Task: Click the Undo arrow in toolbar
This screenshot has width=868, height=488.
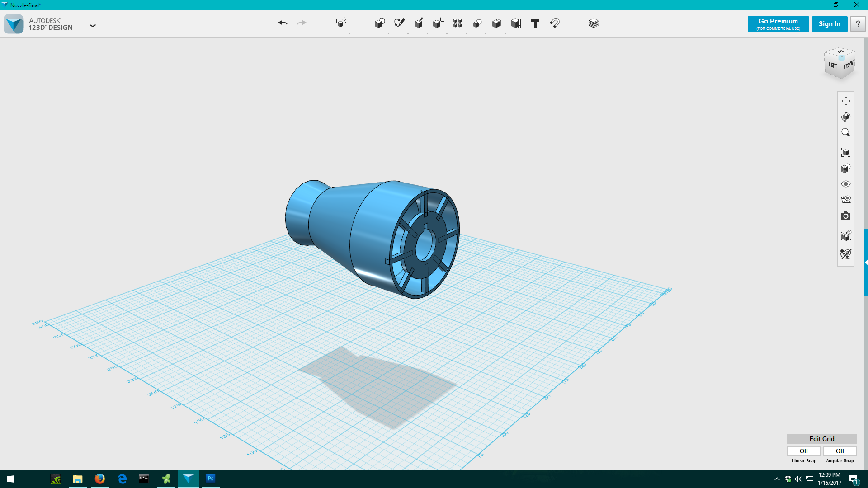Action: coord(283,23)
